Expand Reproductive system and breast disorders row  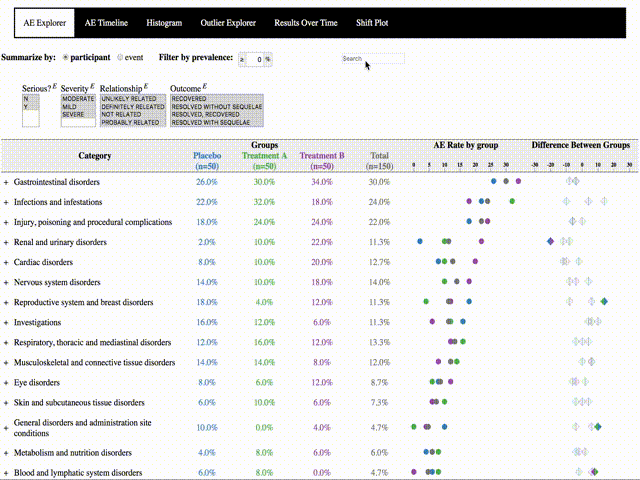[6, 303]
